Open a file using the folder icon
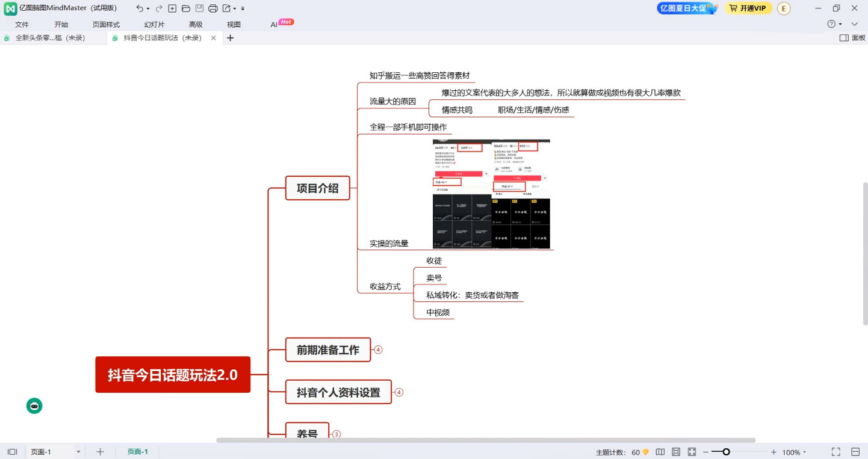Image resolution: width=868 pixels, height=459 pixels. 185,8
